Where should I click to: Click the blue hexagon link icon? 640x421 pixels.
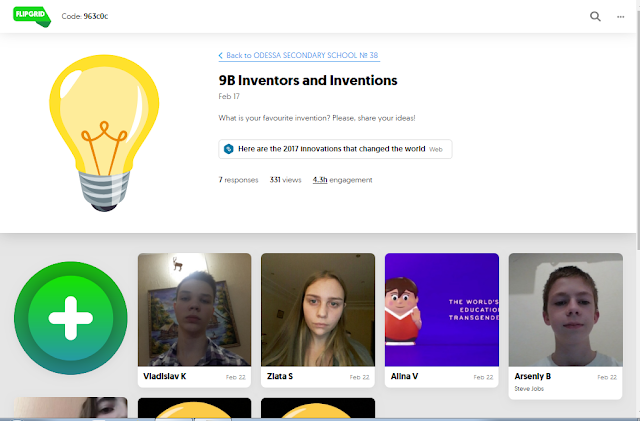click(229, 149)
